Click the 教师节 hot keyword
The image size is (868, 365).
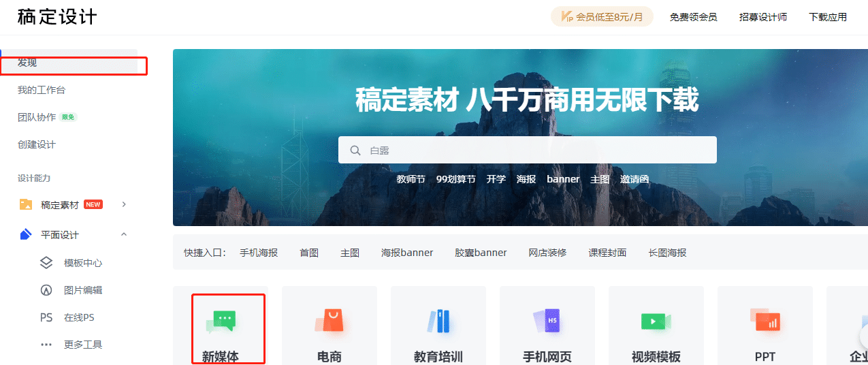click(411, 179)
